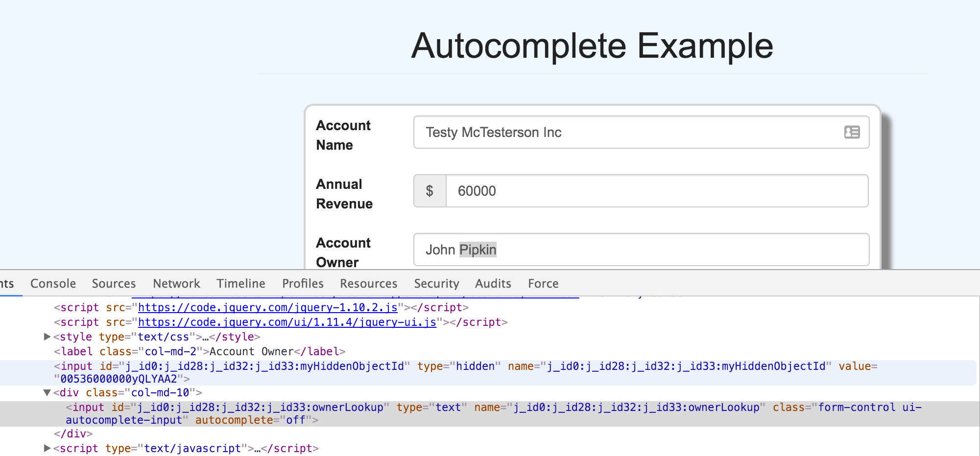
Task: Open the Timeline panel tab
Action: pos(240,283)
